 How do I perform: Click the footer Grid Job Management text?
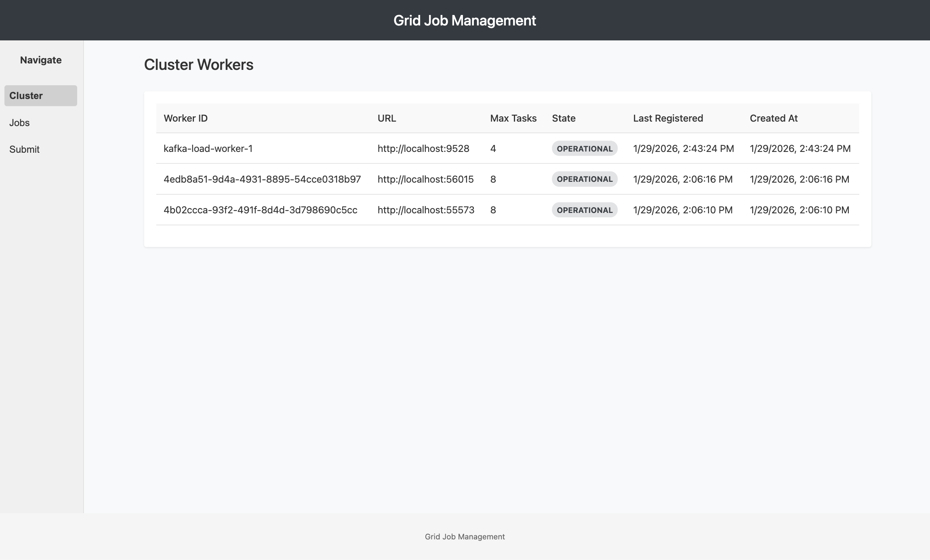tap(465, 537)
